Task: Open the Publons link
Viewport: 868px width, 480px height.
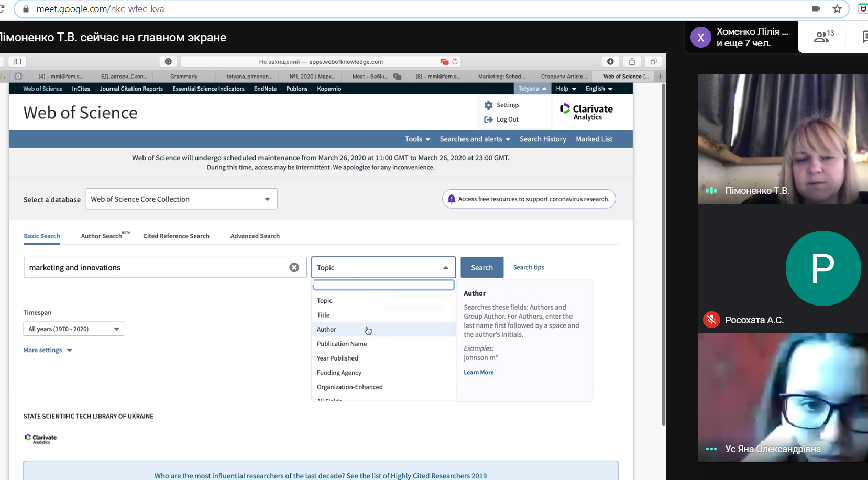Action: (296, 89)
